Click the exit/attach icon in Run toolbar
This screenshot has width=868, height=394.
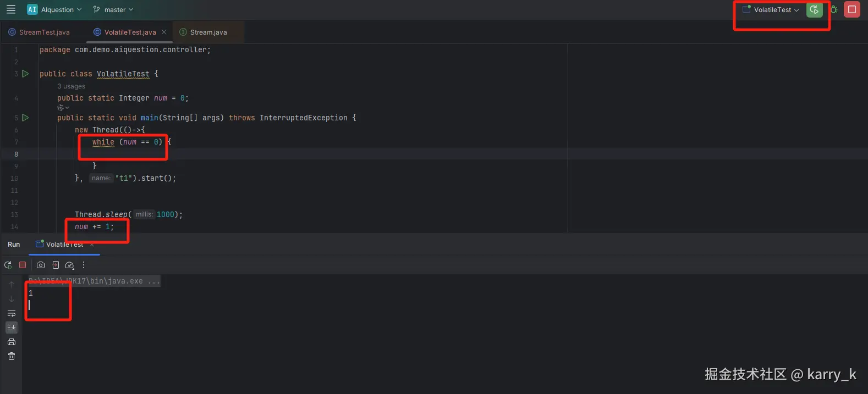tap(56, 265)
